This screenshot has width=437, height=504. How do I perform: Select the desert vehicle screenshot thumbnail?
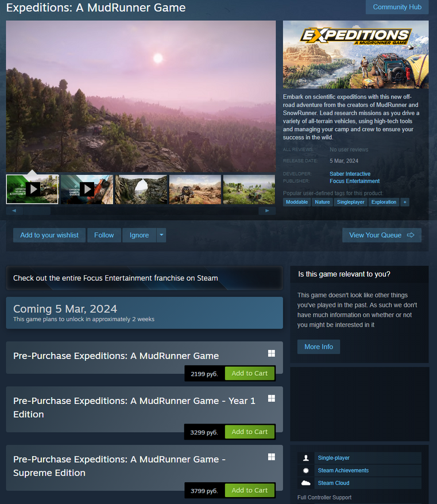195,189
